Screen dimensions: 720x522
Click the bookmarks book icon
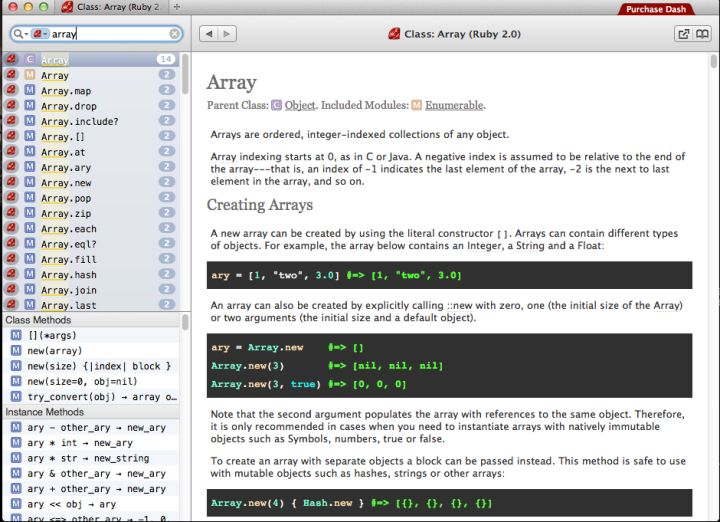click(x=703, y=34)
